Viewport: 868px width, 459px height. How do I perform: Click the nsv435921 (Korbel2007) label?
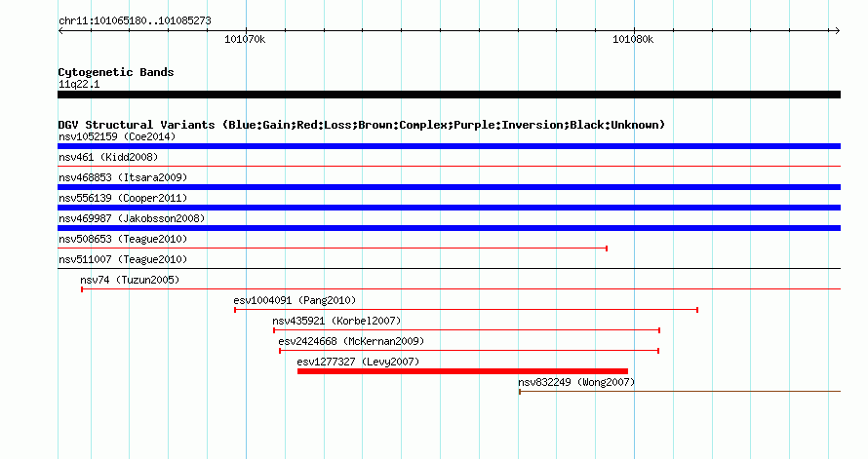pos(336,321)
